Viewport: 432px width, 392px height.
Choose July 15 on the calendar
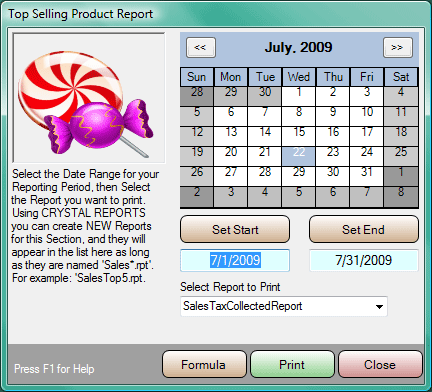[299, 136]
